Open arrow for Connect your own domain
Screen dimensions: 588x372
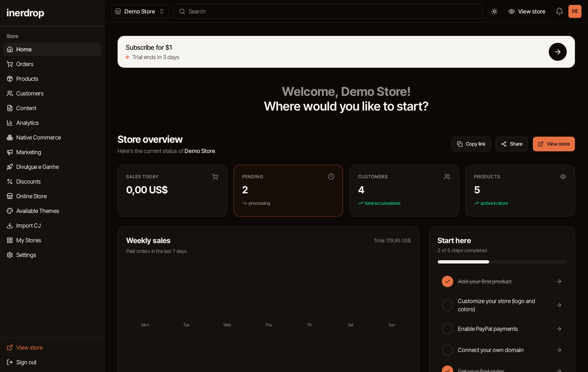[559, 350]
